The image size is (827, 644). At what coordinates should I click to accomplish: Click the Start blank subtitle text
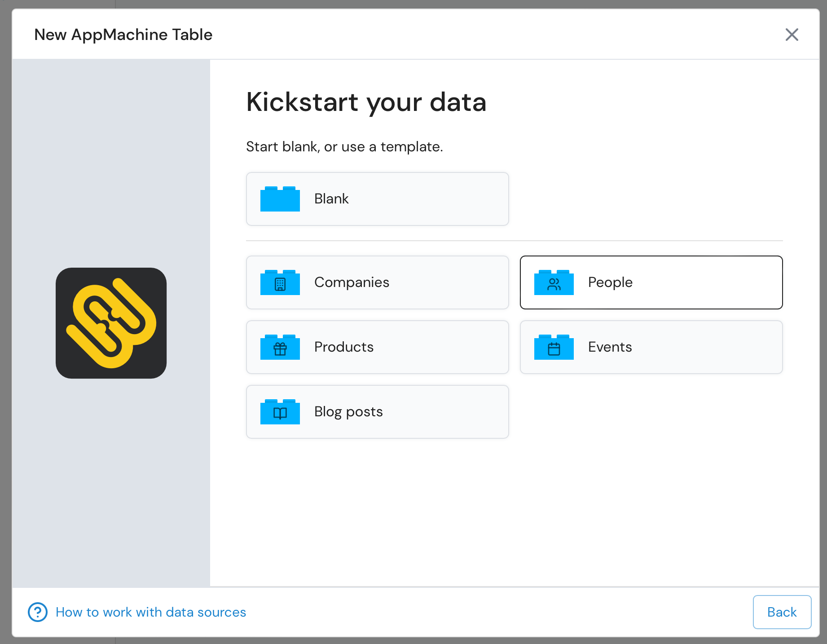pos(344,146)
